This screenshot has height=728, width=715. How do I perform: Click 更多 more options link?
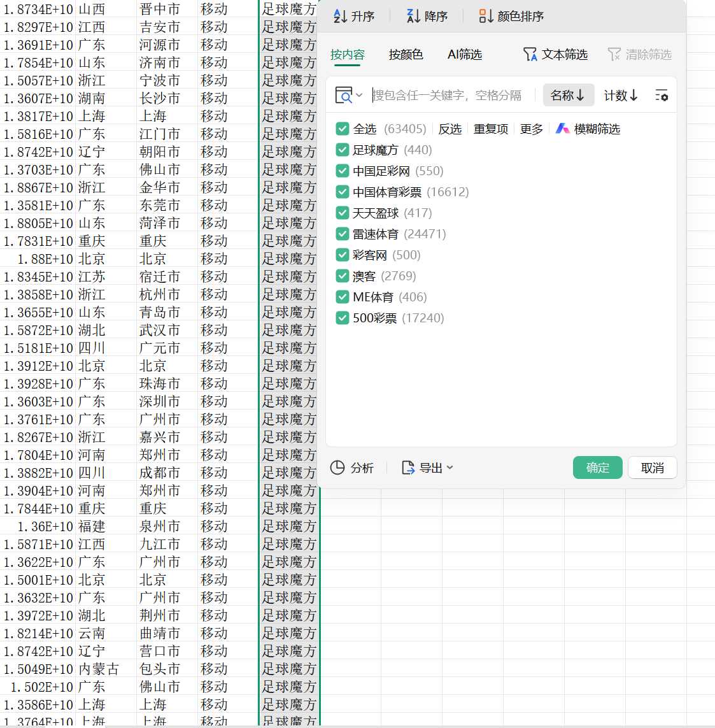pyautogui.click(x=531, y=129)
